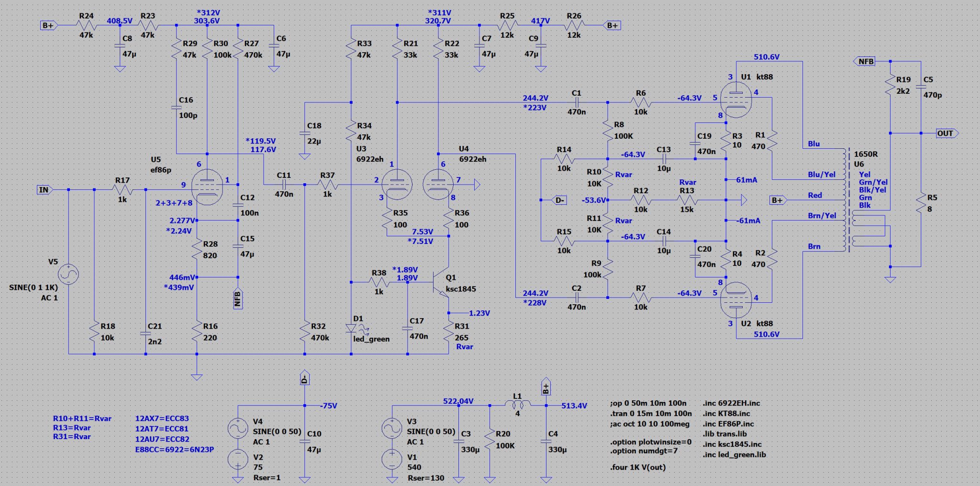
Task: Select the '12AU7=ECC82' note
Action: coord(162,439)
